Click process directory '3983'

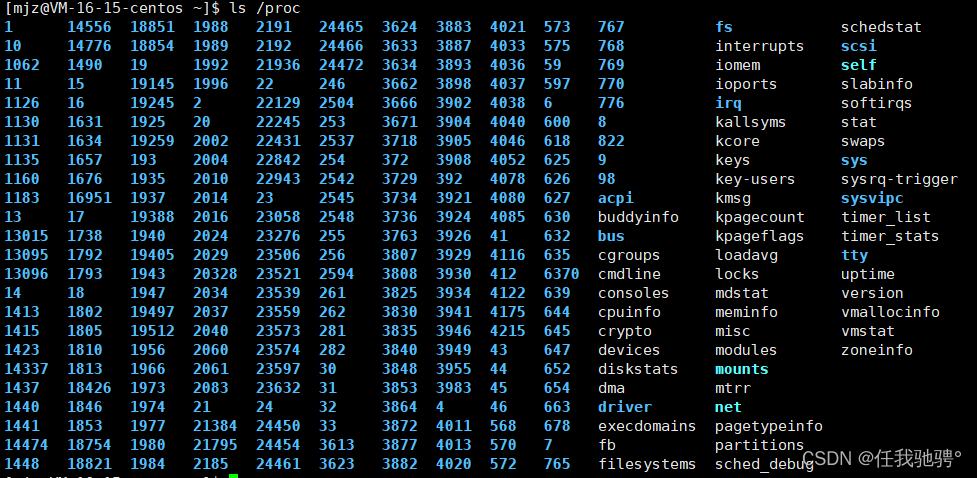click(454, 388)
